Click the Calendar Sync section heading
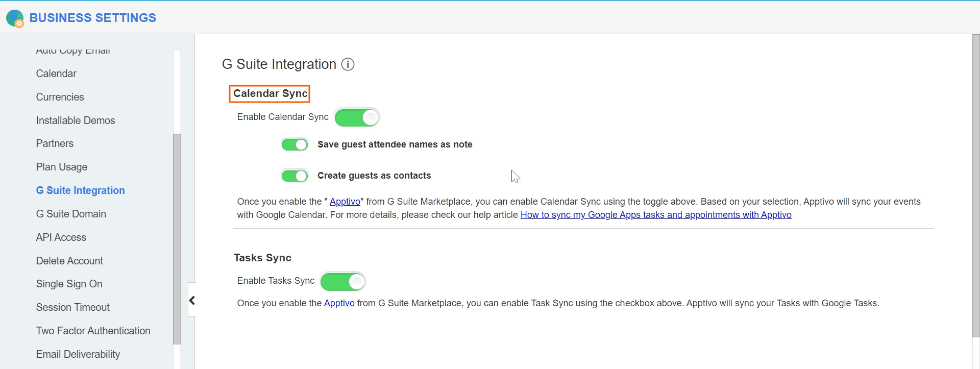 (270, 93)
